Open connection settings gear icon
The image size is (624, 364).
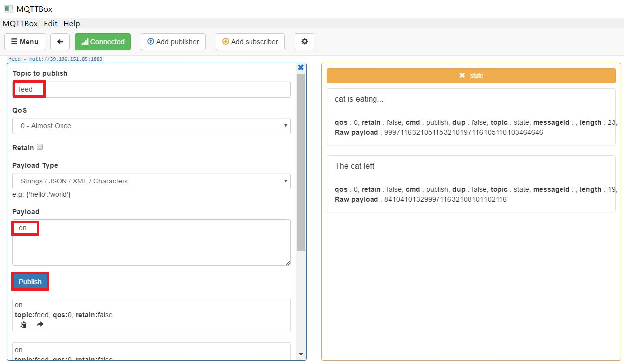point(305,42)
